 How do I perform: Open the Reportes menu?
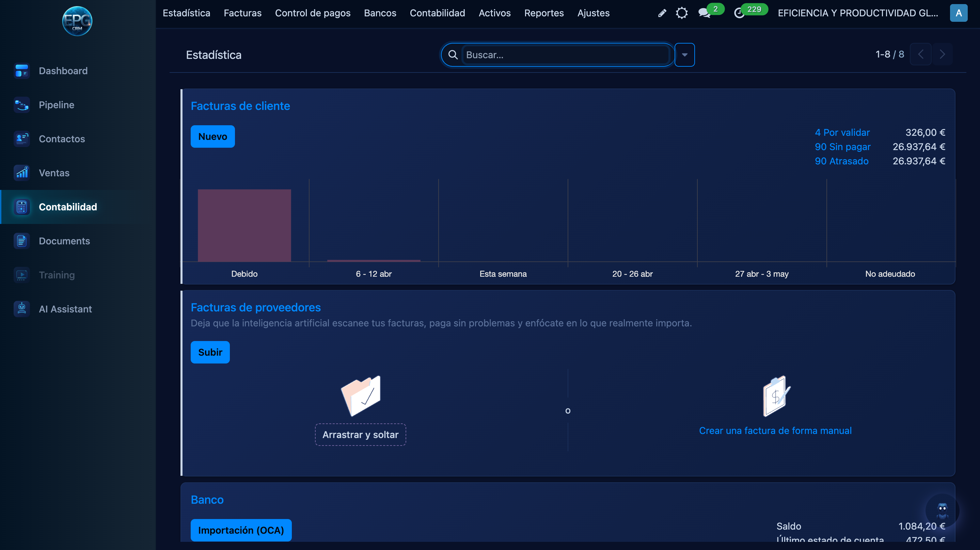click(544, 13)
